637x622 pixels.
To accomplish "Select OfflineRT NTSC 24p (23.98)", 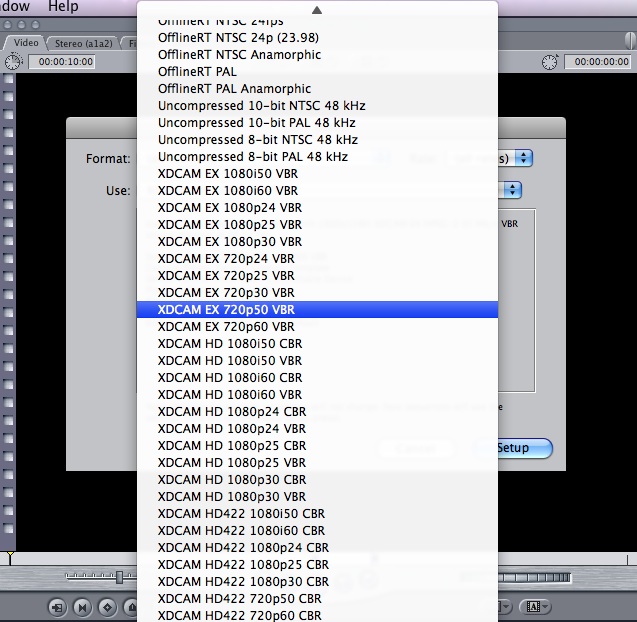I will point(317,37).
